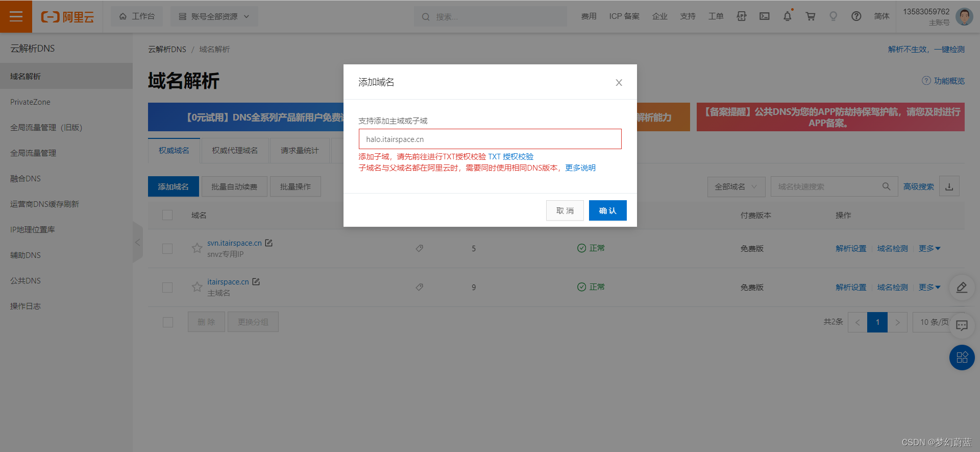Open the notifications bell
Screen dimensions: 980x452
click(787, 16)
